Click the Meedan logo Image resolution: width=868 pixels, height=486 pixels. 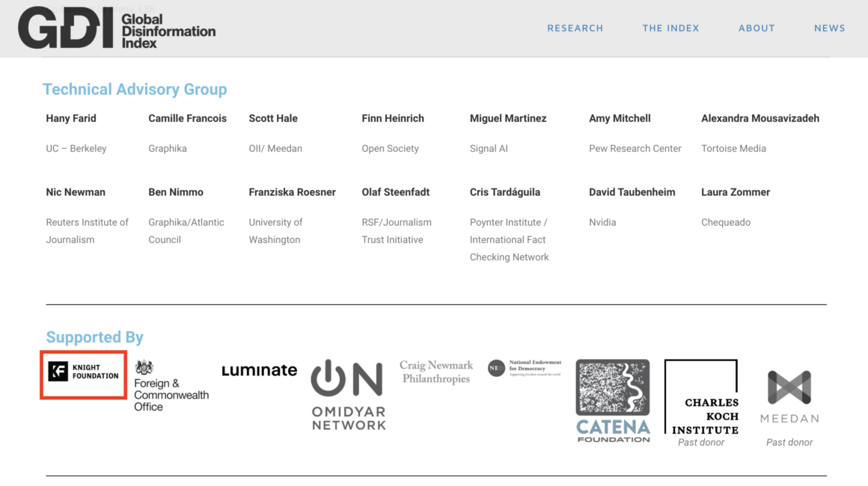click(789, 397)
